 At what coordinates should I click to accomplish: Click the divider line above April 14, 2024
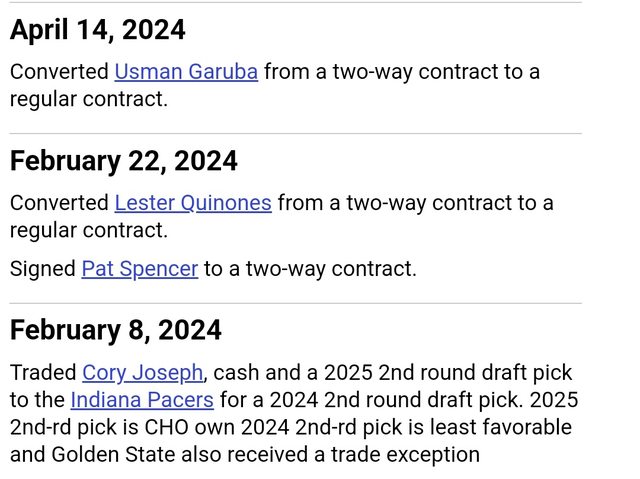(x=295, y=3)
